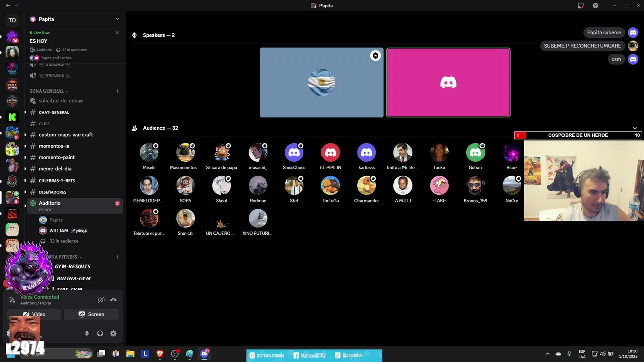Add channel to ZONA GENERAL
Screen dimensions: 644x362
pos(117,91)
